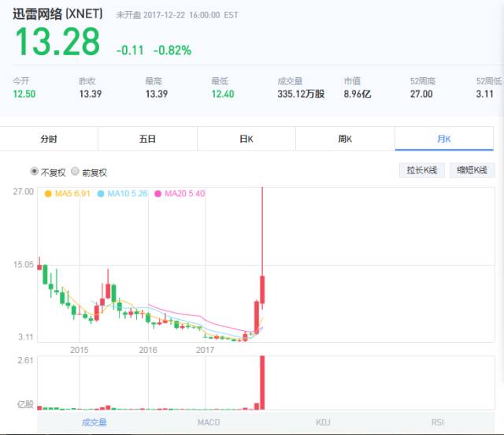
Task: Click the tall red volume bar
Action: point(262,382)
